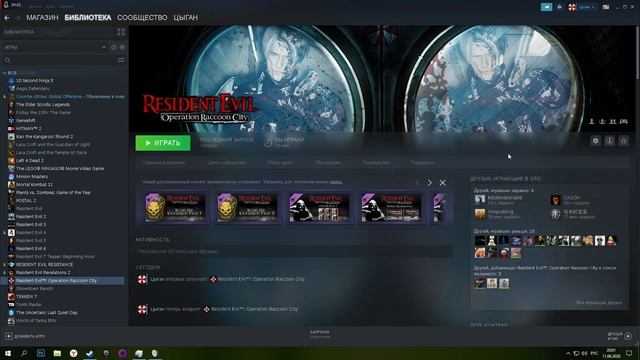The image size is (640, 360).
Task: Open game info icon
Action: [609, 141]
